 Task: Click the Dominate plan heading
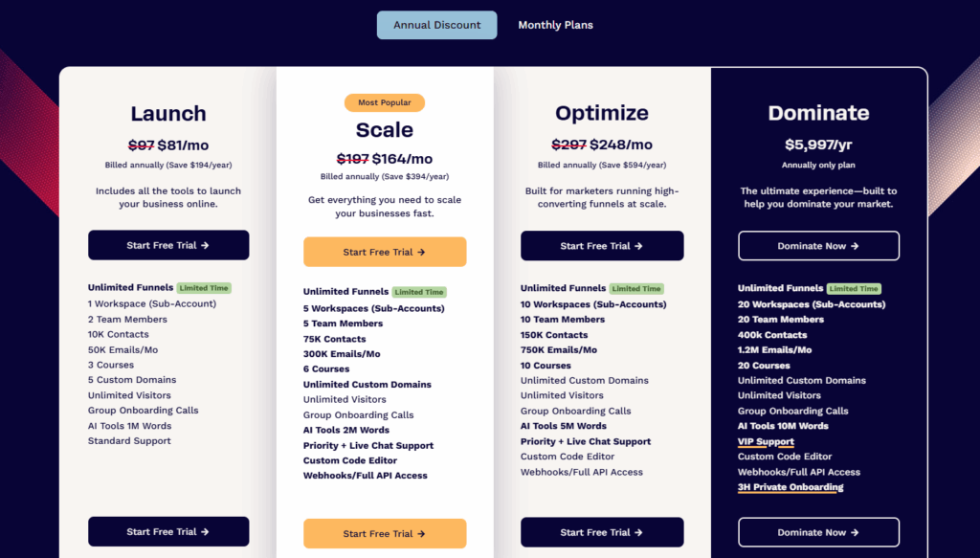point(818,113)
